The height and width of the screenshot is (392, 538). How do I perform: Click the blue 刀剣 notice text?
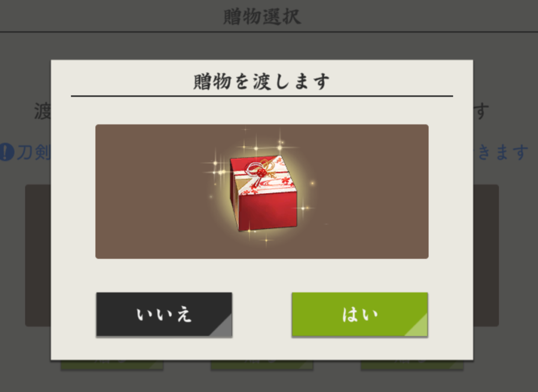(x=34, y=152)
